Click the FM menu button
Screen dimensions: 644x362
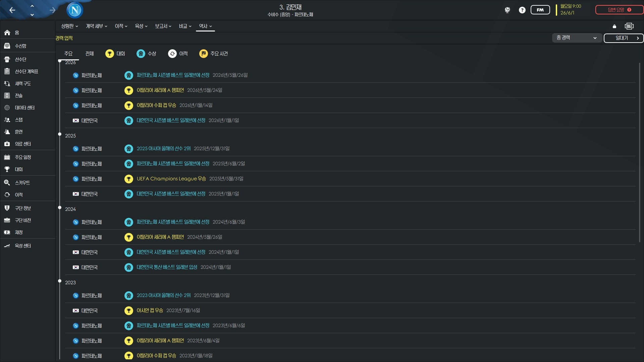[x=540, y=10]
